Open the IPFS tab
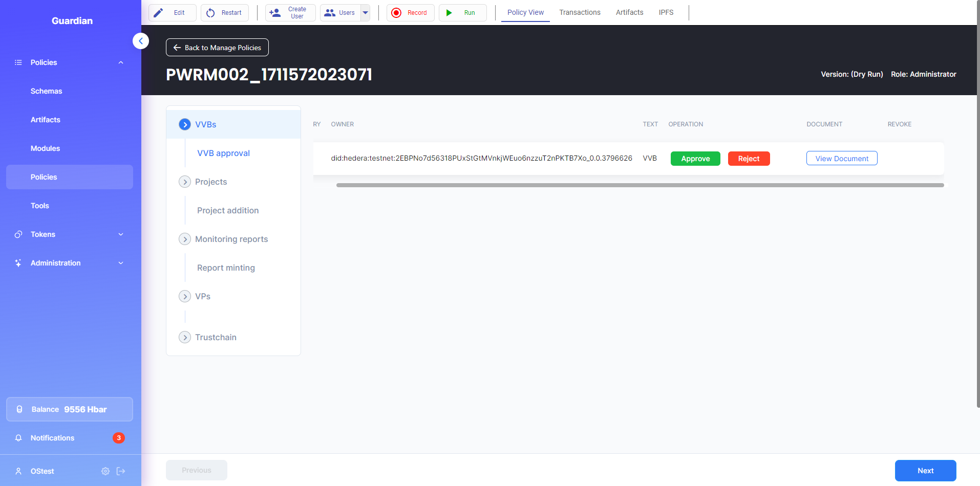 (666, 12)
